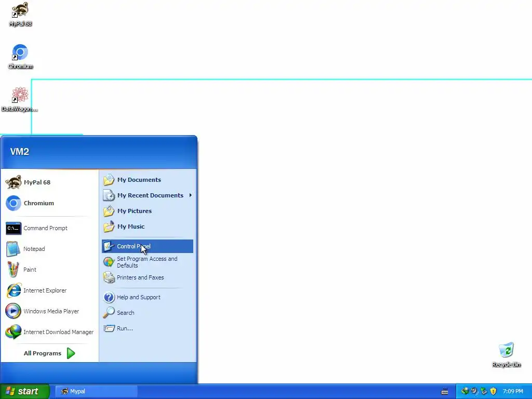
Task: Click the Start button
Action: pyautogui.click(x=25, y=391)
